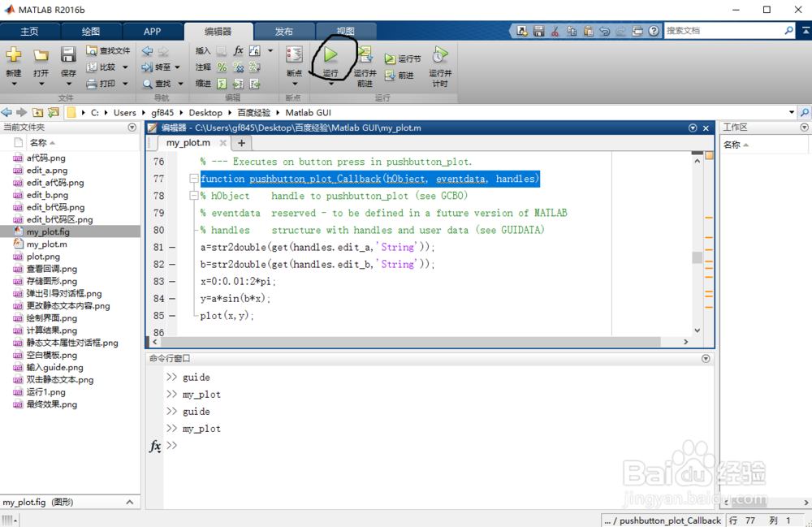Image resolution: width=812 pixels, height=527 pixels.
Task: Open the 断点 (Breakpoints) dropdown arrow
Action: pos(295,84)
